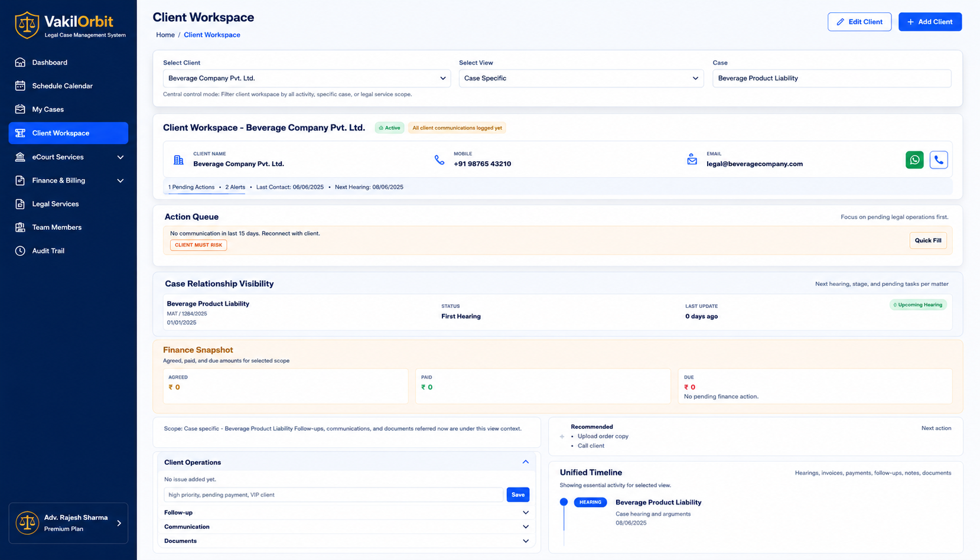Screen dimensions: 980x560
Task: Click the email legal@beveragecompany.com
Action: click(x=754, y=164)
